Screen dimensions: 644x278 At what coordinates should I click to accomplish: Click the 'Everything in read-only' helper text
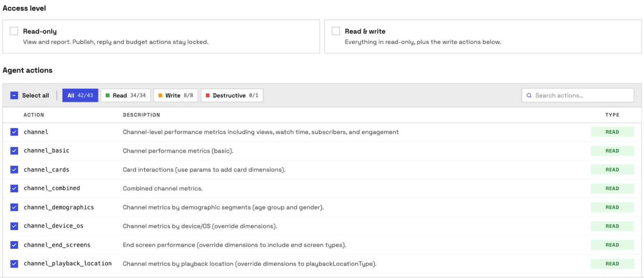pos(423,42)
